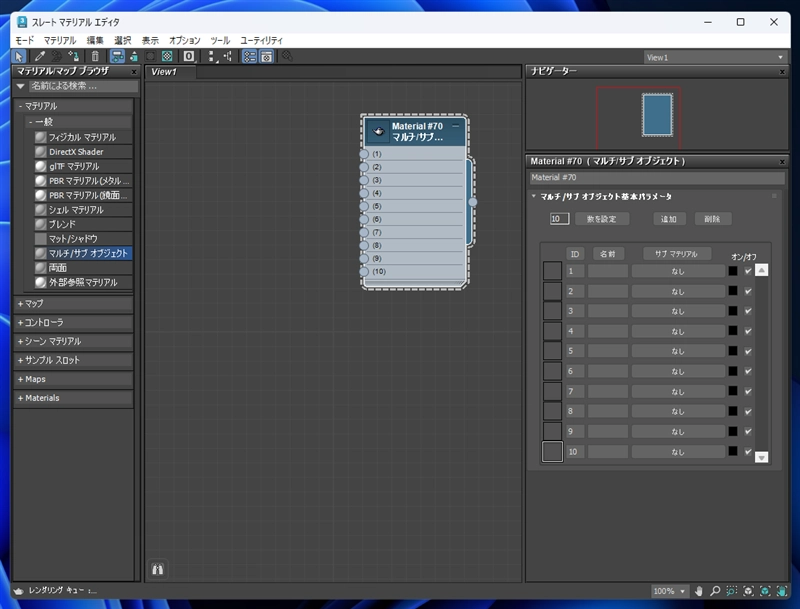Select the Pan hand tool

click(699, 591)
